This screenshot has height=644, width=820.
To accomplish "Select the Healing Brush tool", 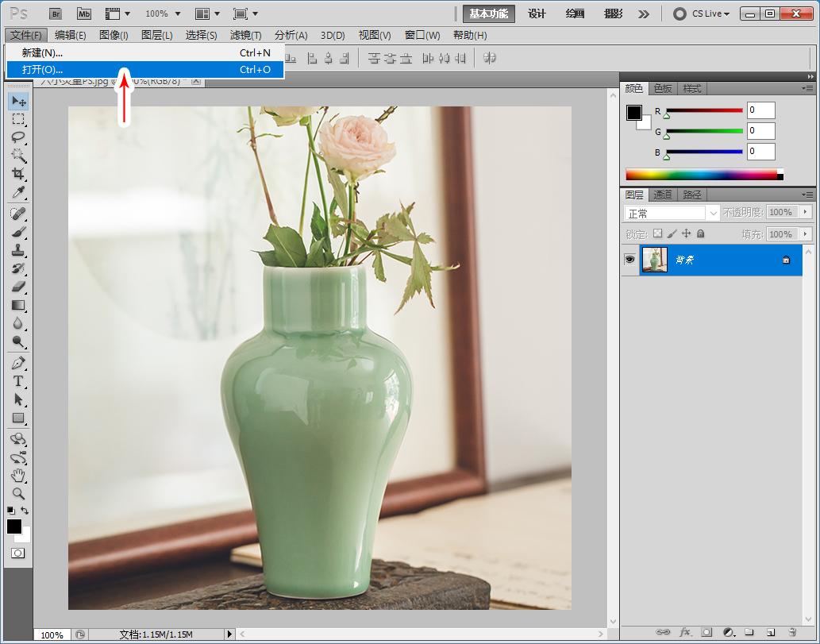I will (18, 214).
